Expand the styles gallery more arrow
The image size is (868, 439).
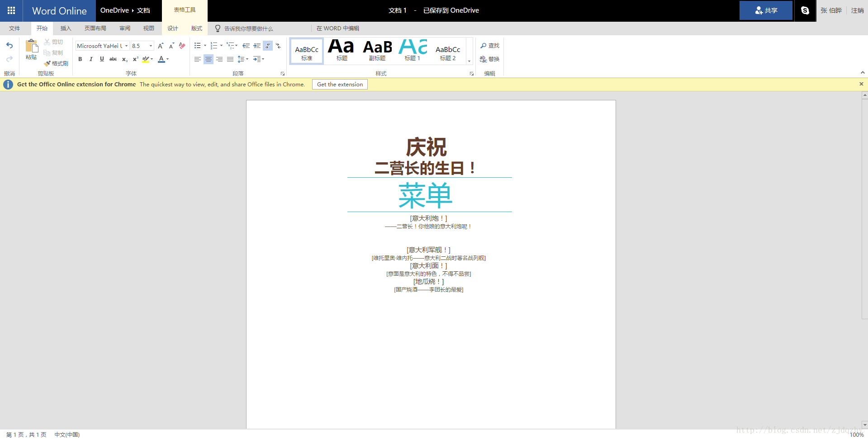(x=470, y=61)
